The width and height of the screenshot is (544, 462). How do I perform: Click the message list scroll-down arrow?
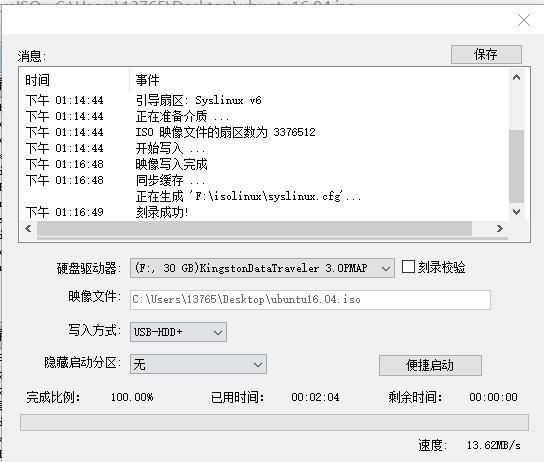tap(516, 212)
